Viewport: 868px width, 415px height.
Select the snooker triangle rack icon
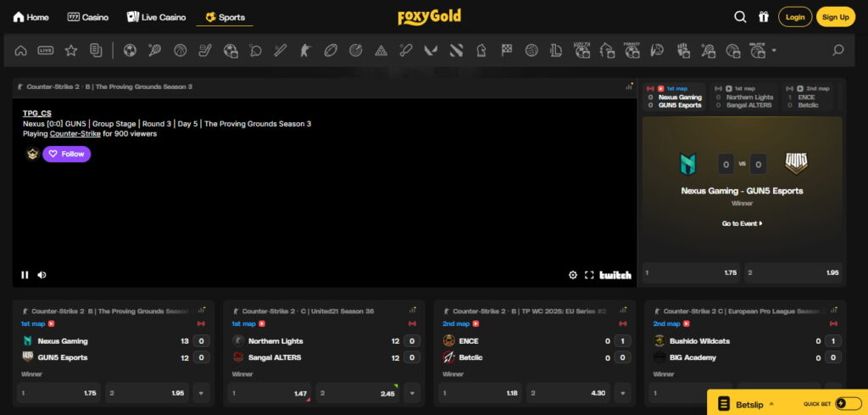pos(381,50)
